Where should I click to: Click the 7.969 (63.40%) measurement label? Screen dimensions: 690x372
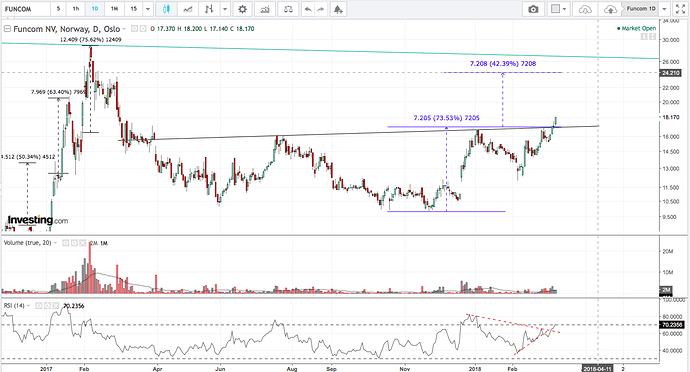[x=58, y=92]
